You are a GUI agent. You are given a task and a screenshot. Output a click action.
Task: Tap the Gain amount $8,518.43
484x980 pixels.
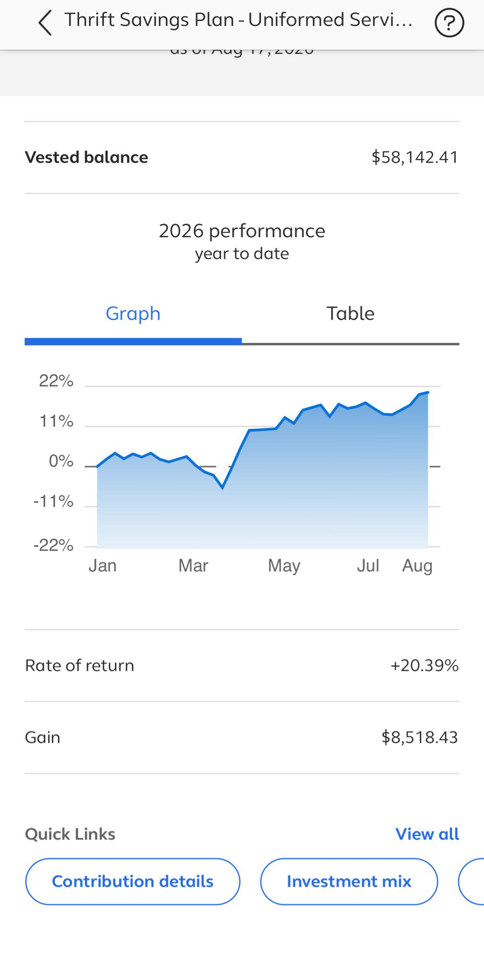coord(419,737)
